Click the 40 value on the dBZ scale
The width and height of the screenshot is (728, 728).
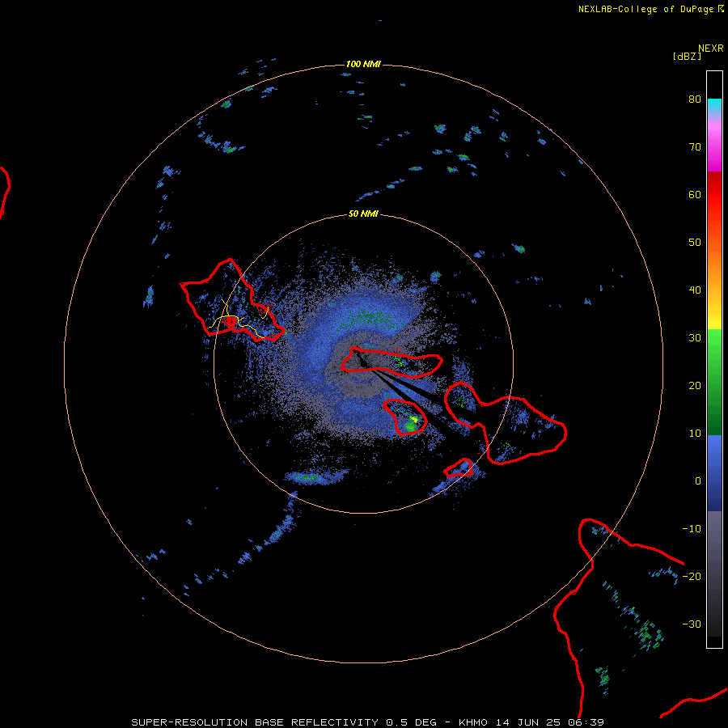pyautogui.click(x=695, y=290)
